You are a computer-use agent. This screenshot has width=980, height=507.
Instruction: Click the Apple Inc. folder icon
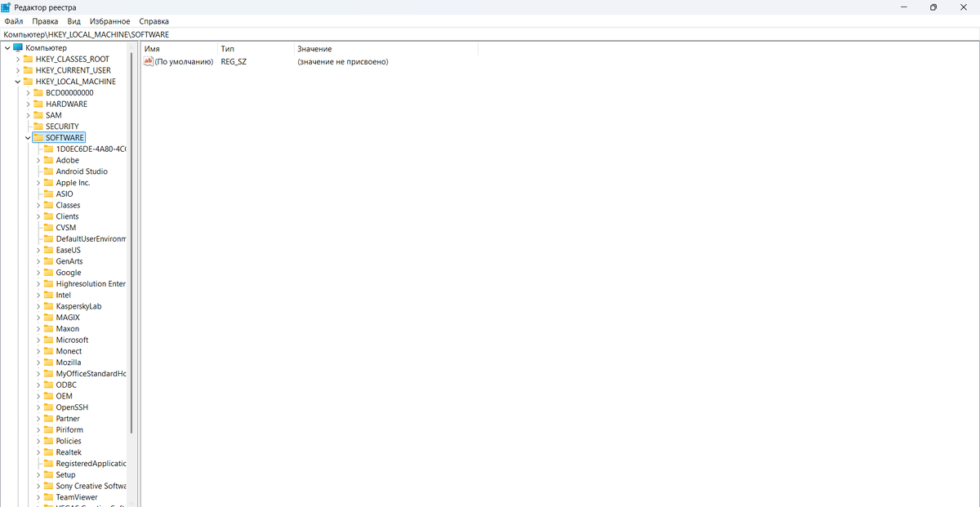click(48, 183)
